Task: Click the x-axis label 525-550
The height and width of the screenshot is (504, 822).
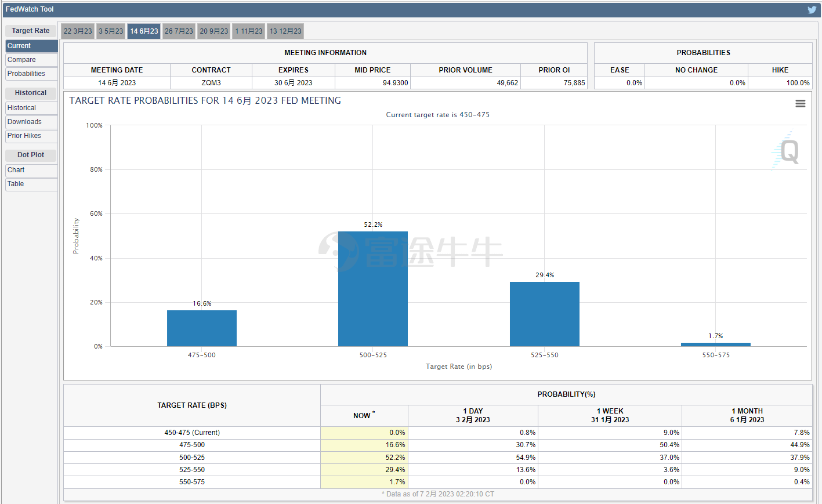Action: coord(545,355)
